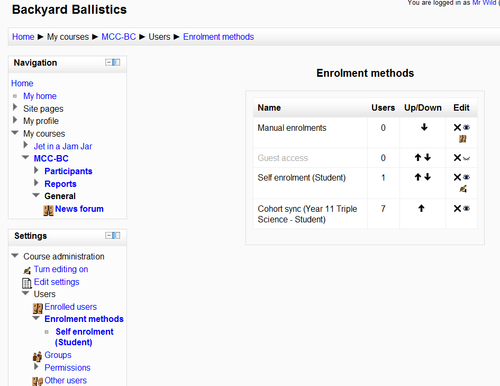Expand Jet in a Jam Jar course
This screenshot has height=386, width=500.
coord(26,145)
